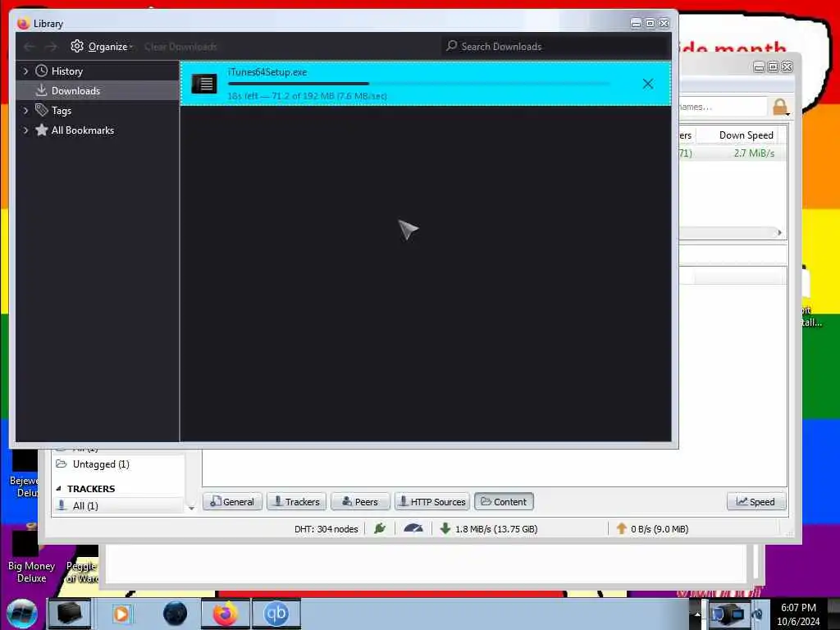Image resolution: width=840 pixels, height=630 pixels.
Task: Select Tags in the sidebar
Action: [x=61, y=111]
